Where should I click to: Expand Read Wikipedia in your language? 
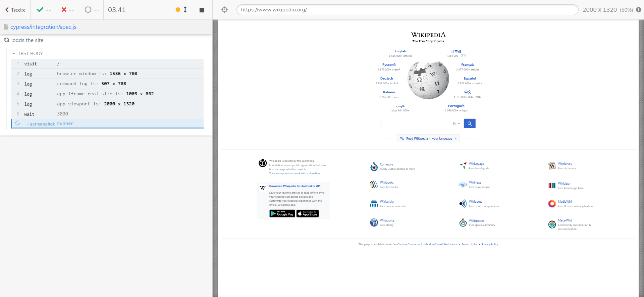coord(428,139)
